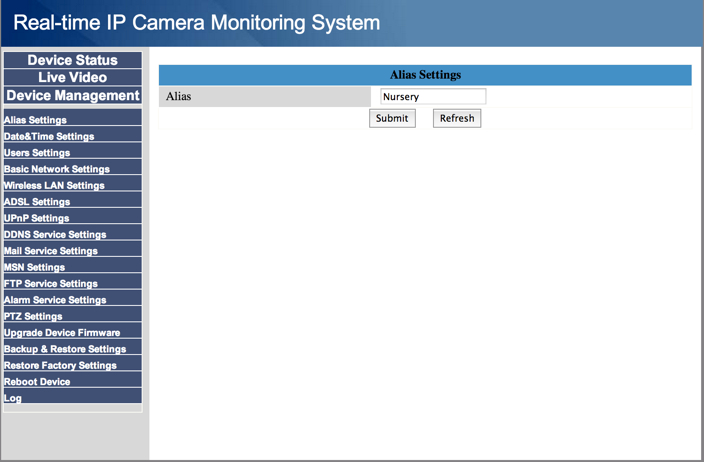
Task: Open PTZ Settings
Action: (72, 315)
